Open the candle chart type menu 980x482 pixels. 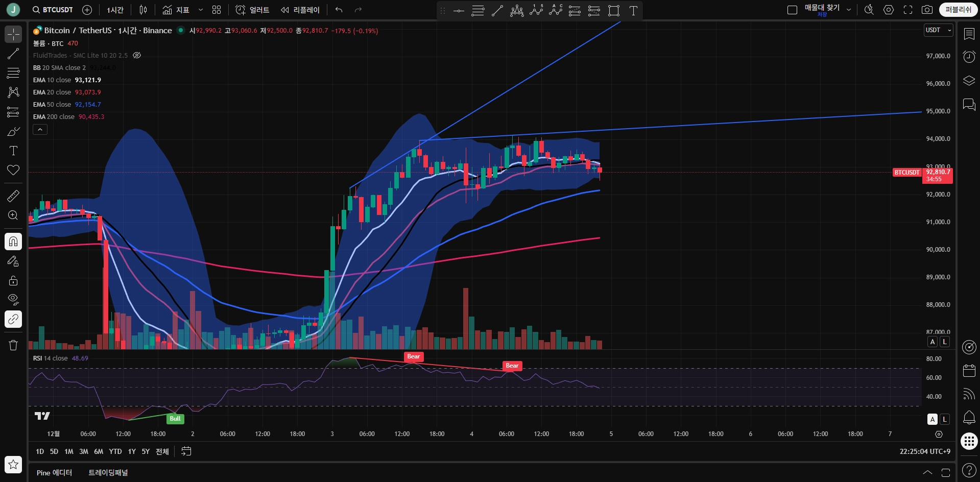point(144,10)
